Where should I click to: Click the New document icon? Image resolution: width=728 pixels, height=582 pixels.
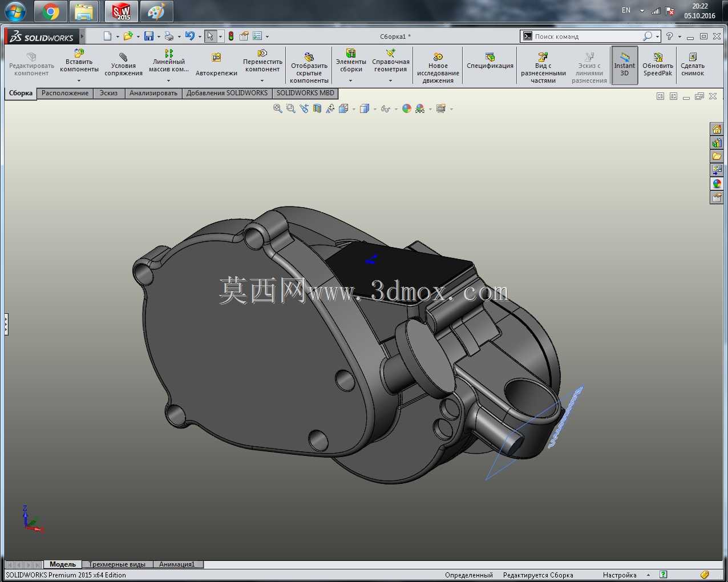pyautogui.click(x=107, y=36)
